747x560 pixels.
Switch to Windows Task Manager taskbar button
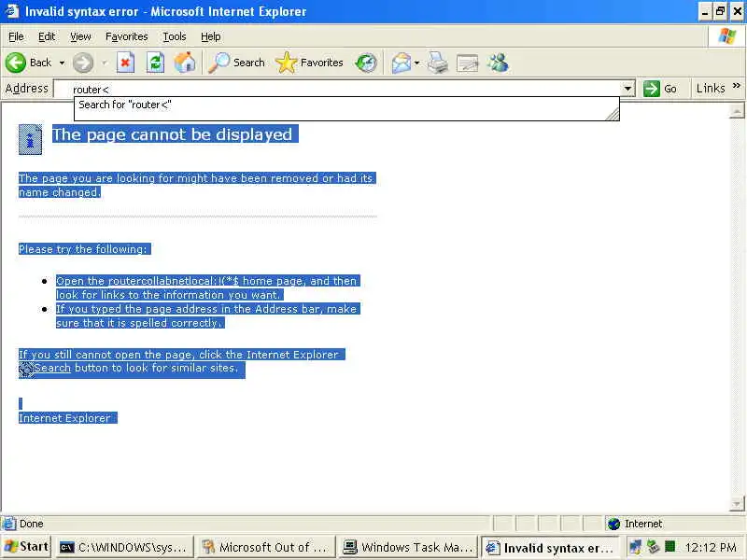tap(408, 547)
